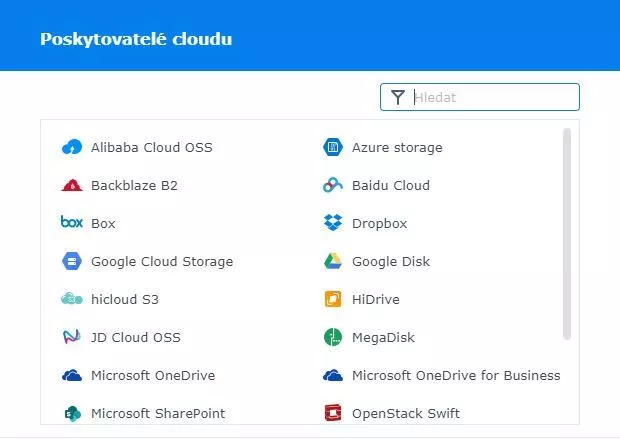The width and height of the screenshot is (620, 439).
Task: Click the OneDrive for Business cloud icon
Action: click(x=333, y=375)
